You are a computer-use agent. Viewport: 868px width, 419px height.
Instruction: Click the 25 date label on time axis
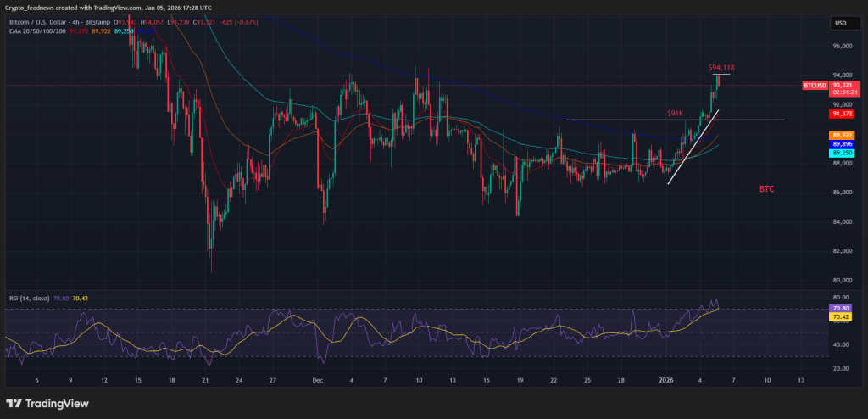pyautogui.click(x=587, y=381)
